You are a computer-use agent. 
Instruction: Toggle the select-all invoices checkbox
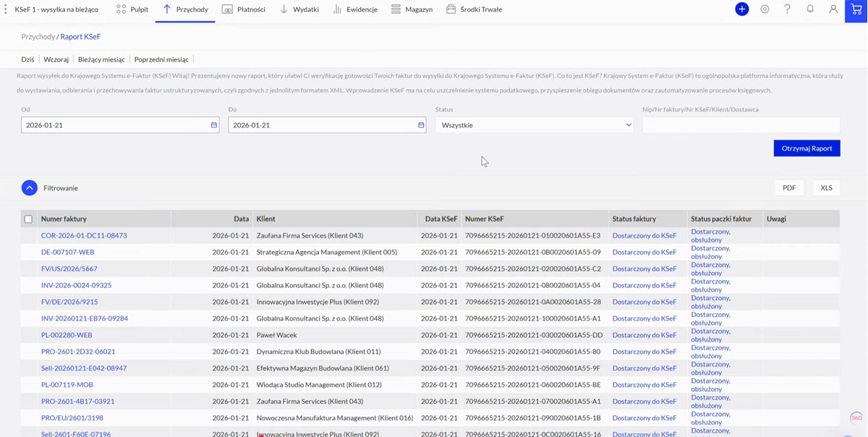pos(28,219)
